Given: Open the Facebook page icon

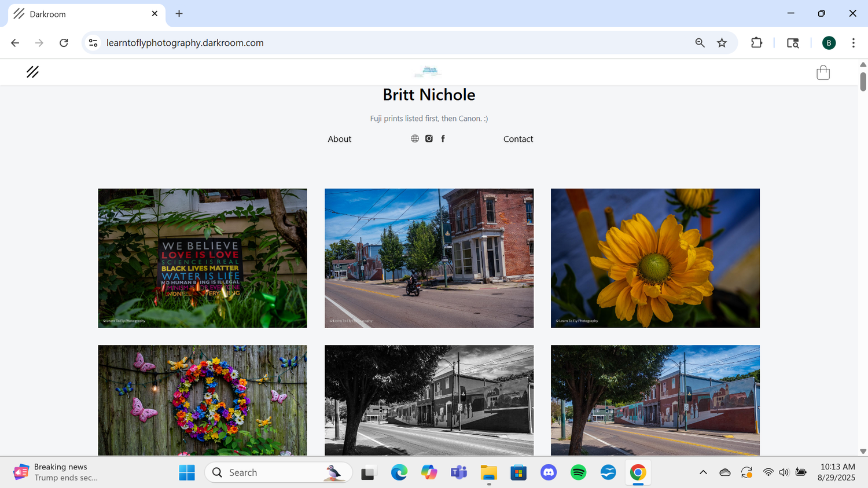Looking at the screenshot, I should (x=443, y=138).
